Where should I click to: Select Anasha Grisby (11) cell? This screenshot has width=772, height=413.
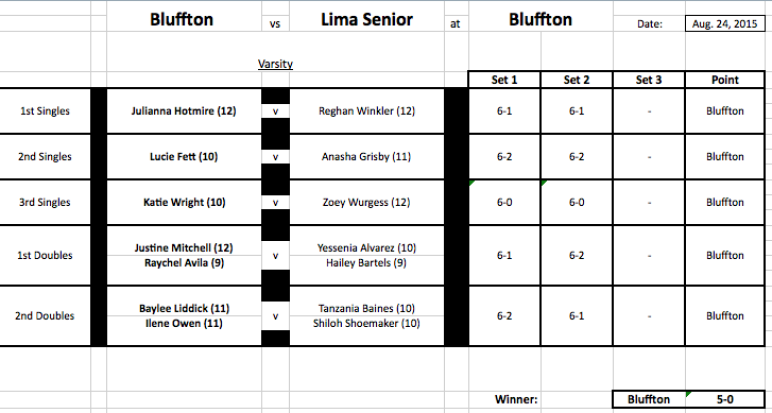(x=367, y=157)
